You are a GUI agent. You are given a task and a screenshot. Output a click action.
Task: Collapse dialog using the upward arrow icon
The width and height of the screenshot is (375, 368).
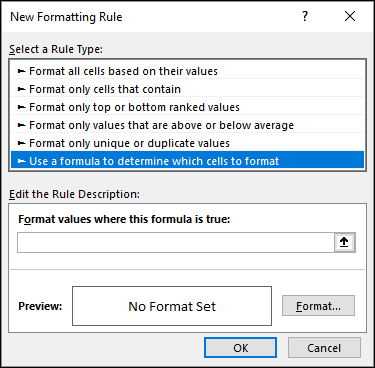coord(344,242)
